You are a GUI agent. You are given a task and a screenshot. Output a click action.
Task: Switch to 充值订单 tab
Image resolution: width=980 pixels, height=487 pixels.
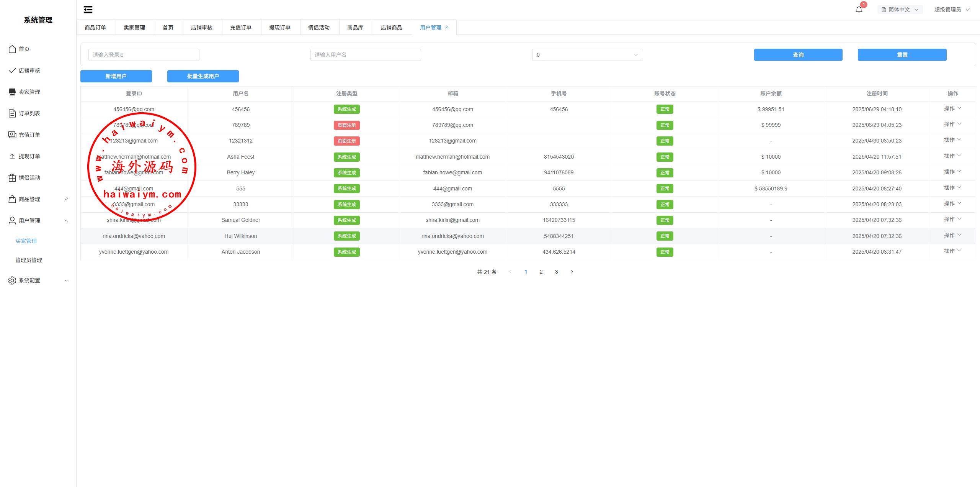click(x=240, y=28)
